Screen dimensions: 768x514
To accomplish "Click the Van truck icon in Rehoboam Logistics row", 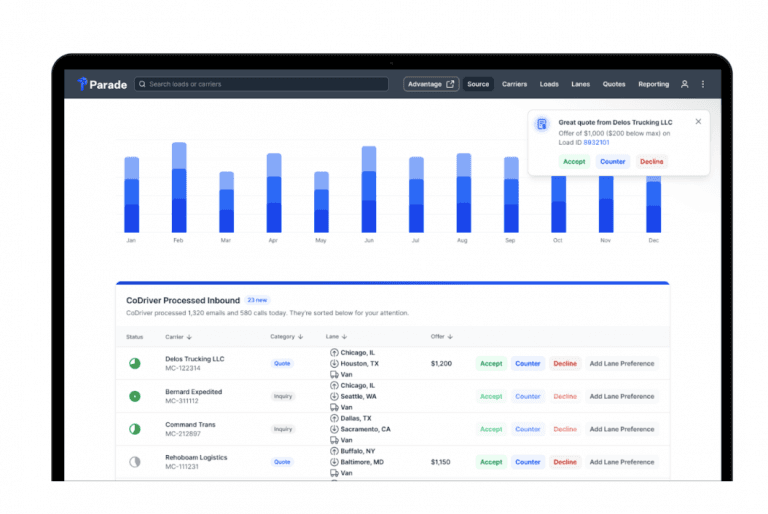I will click(334, 473).
